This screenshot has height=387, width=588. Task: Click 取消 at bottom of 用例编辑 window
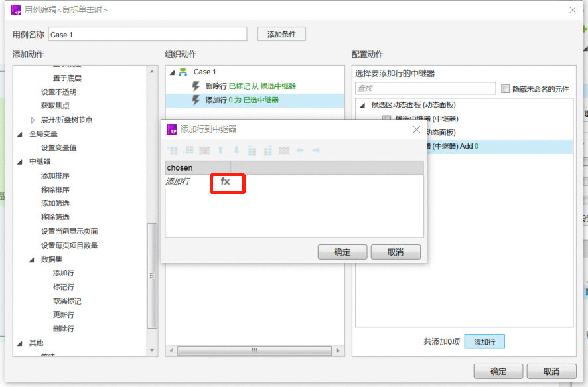pyautogui.click(x=551, y=371)
